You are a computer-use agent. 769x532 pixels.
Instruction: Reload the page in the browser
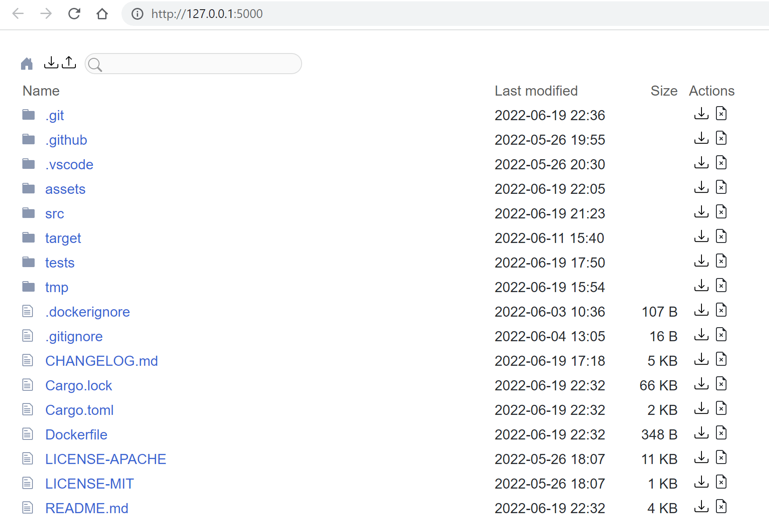coord(74,14)
